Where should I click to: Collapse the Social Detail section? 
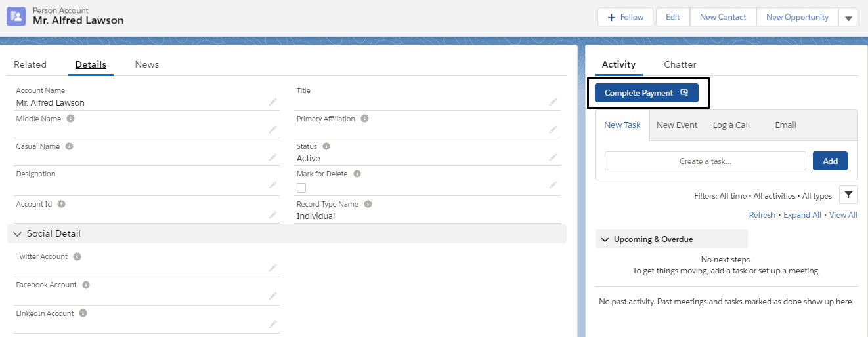point(18,234)
